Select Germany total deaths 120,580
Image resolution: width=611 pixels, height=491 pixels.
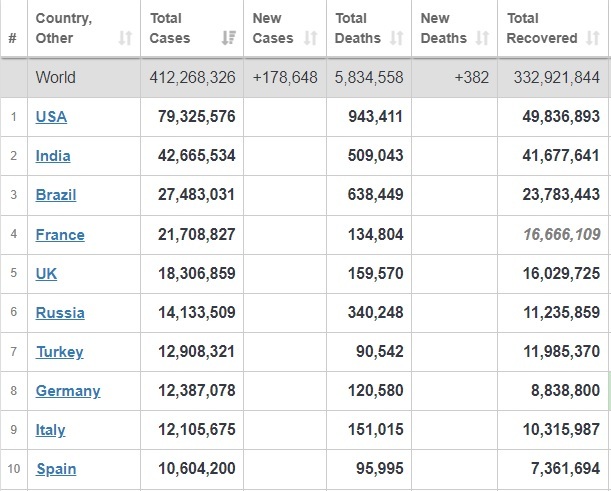pyautogui.click(x=376, y=390)
